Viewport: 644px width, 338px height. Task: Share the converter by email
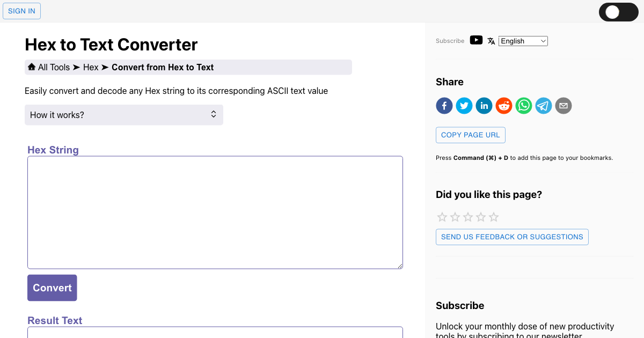563,106
